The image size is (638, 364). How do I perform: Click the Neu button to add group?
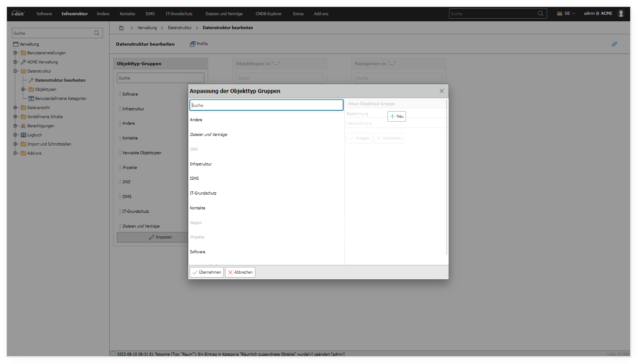(397, 116)
